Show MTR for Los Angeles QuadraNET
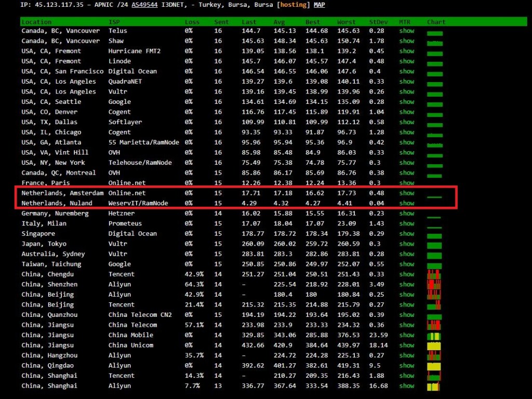The width and height of the screenshot is (532, 399). pos(406,82)
